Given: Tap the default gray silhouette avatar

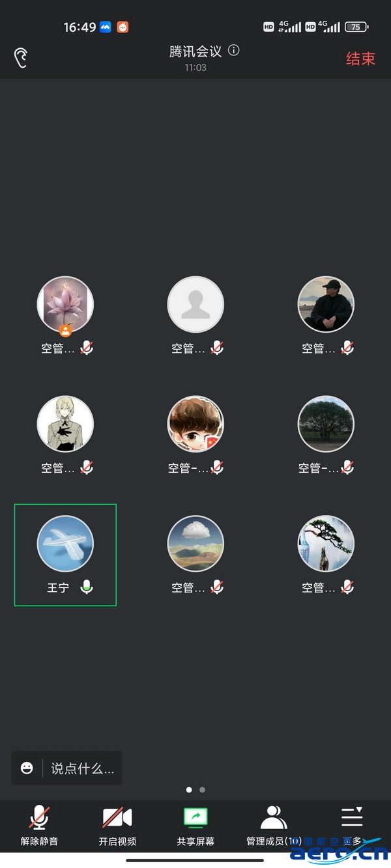Looking at the screenshot, I should tap(195, 305).
